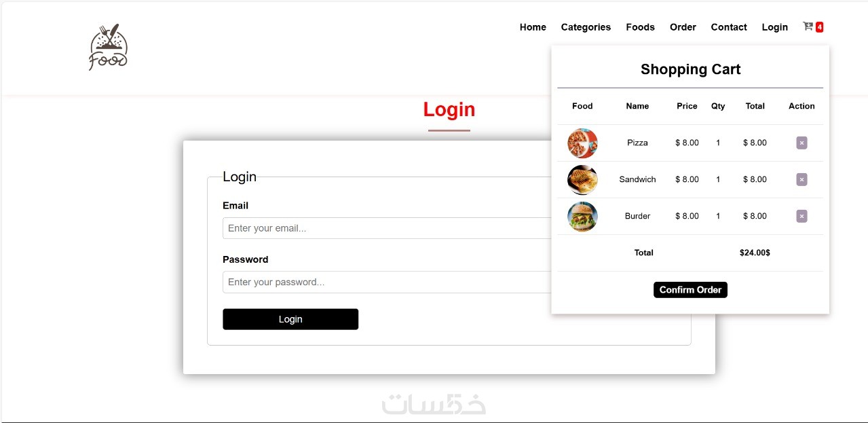Screen dimensions: 868x423
Task: Click the Burder thumbnail image
Action: 582,217
